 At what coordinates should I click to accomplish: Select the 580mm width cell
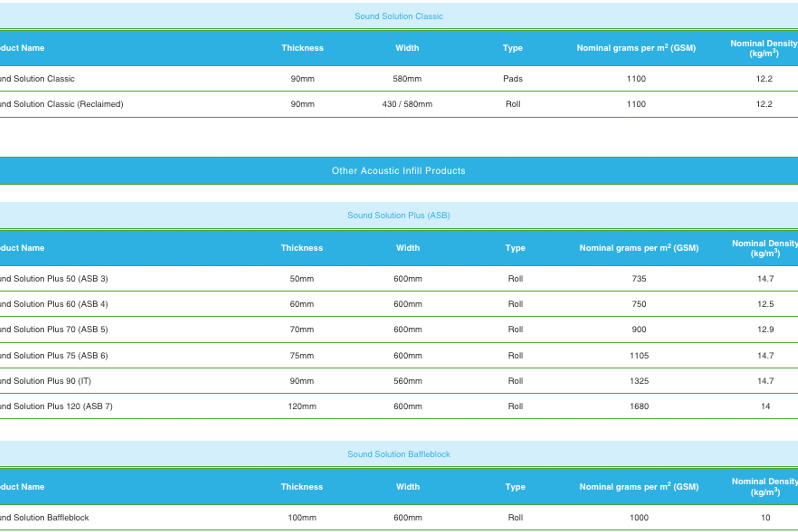[x=407, y=79]
